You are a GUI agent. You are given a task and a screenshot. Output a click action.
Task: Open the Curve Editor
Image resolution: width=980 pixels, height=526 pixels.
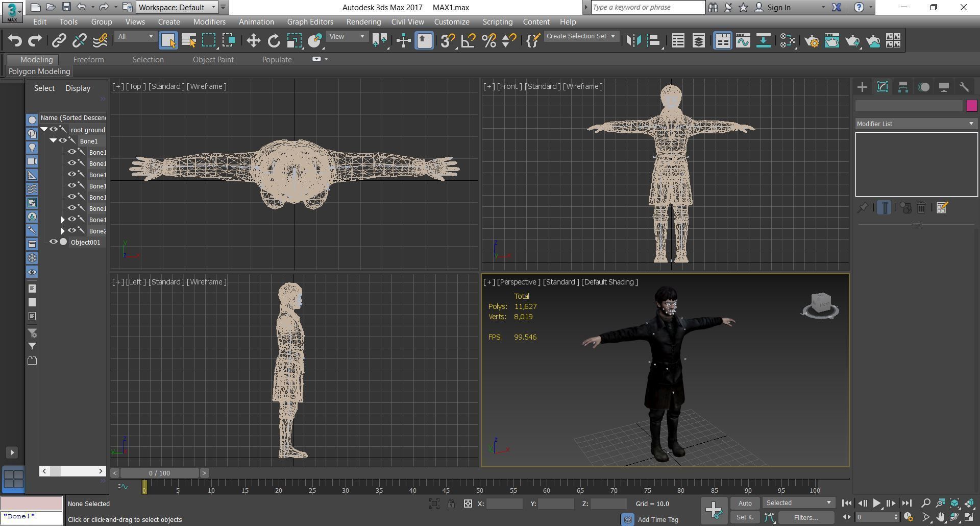pyautogui.click(x=743, y=41)
